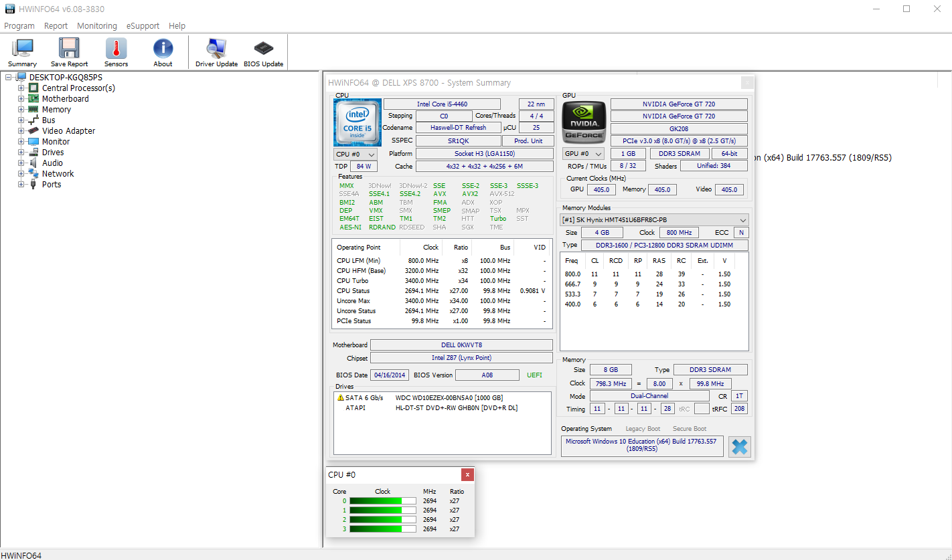Viewport: 952px width, 560px height.
Task: Click the PCIe Status operating point row
Action: pos(442,320)
